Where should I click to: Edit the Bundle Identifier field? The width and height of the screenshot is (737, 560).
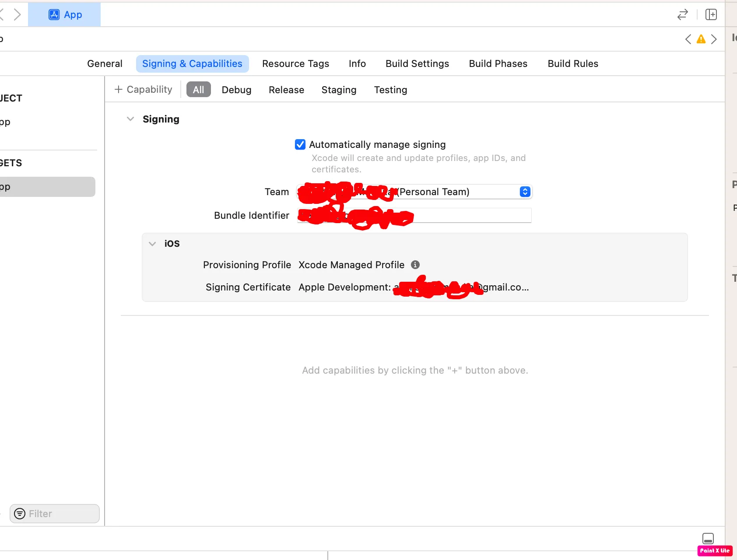(414, 215)
